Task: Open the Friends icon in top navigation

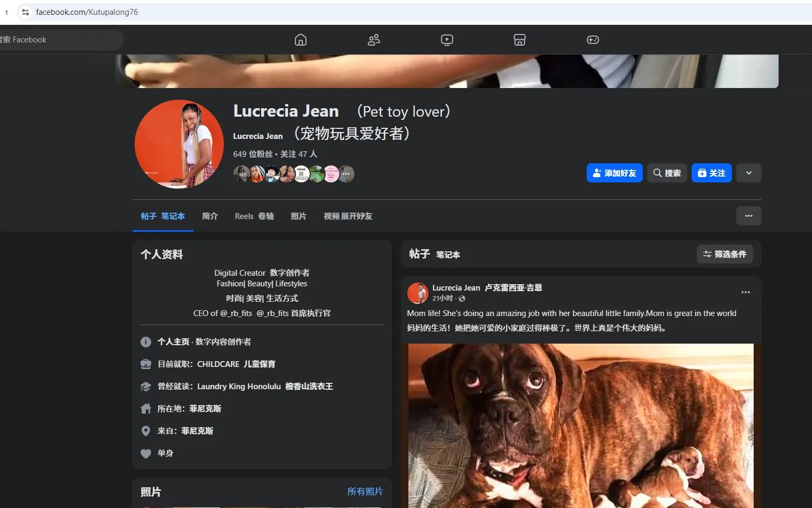Action: (374, 40)
